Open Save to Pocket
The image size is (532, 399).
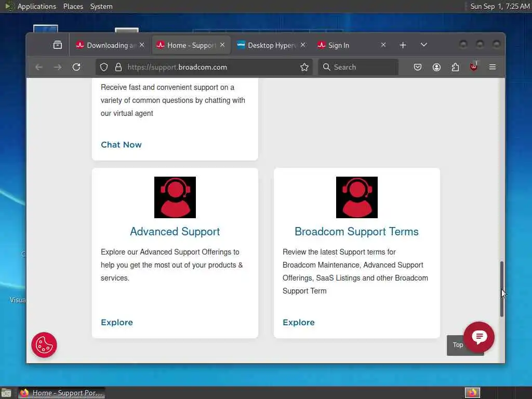point(418,67)
